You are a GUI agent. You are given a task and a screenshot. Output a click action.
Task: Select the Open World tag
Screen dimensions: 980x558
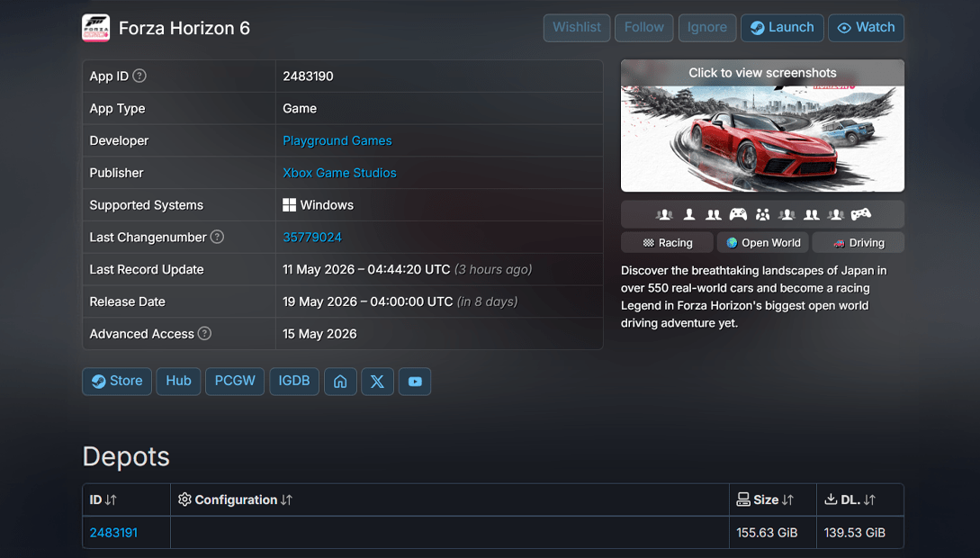pos(762,242)
